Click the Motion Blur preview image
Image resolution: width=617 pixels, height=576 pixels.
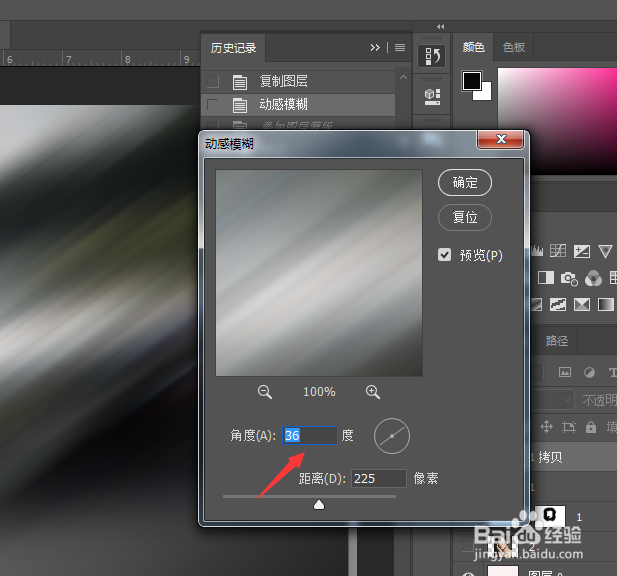(x=319, y=273)
